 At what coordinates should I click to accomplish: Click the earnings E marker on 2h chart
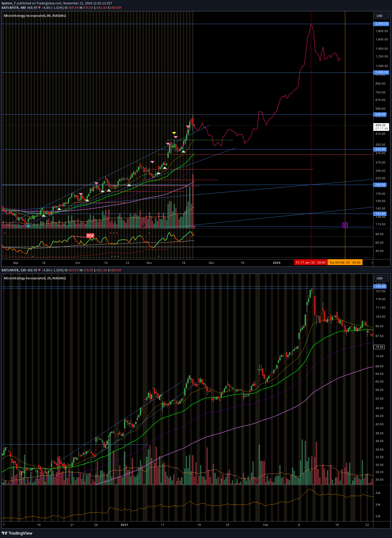pyautogui.click(x=256, y=481)
